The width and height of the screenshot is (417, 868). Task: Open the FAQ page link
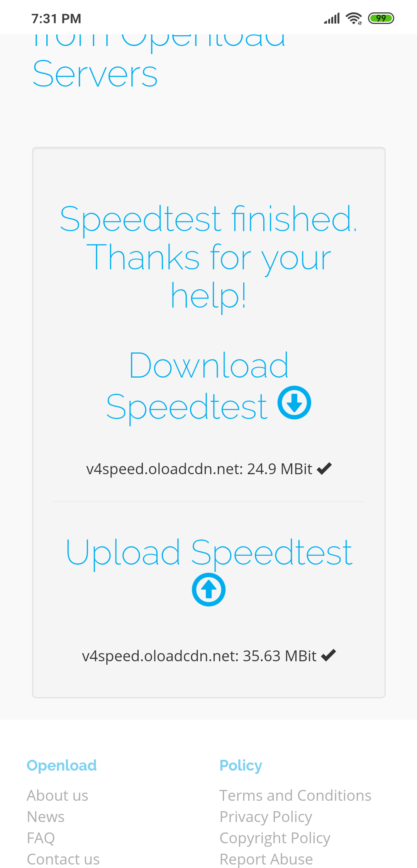pos(41,838)
